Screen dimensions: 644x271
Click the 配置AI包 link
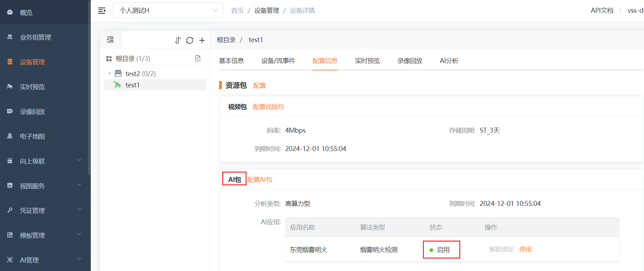[x=260, y=180]
